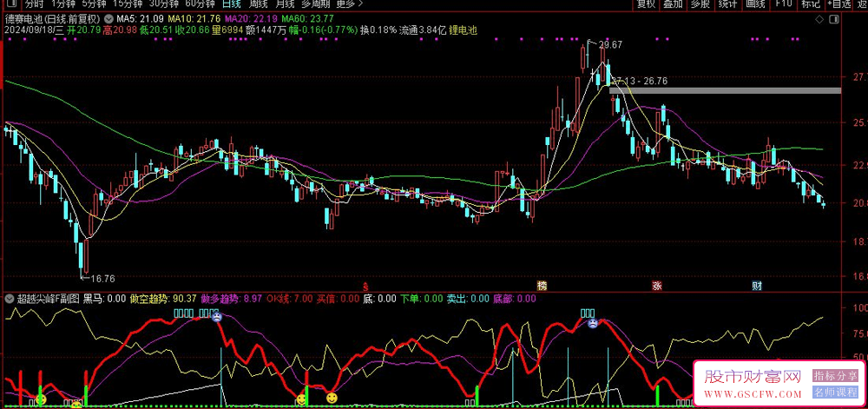The width and height of the screenshot is (868, 409).
Task: Click the date 2024/09/18/三
Action: pos(34,30)
